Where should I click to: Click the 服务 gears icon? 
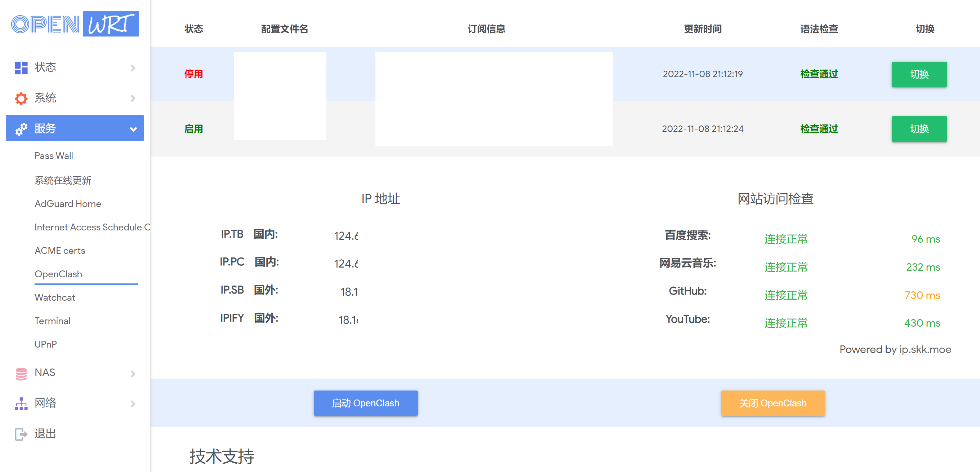coord(21,129)
